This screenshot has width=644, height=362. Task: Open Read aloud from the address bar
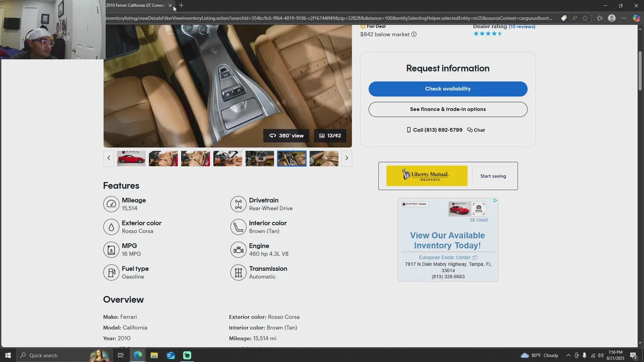[575, 18]
